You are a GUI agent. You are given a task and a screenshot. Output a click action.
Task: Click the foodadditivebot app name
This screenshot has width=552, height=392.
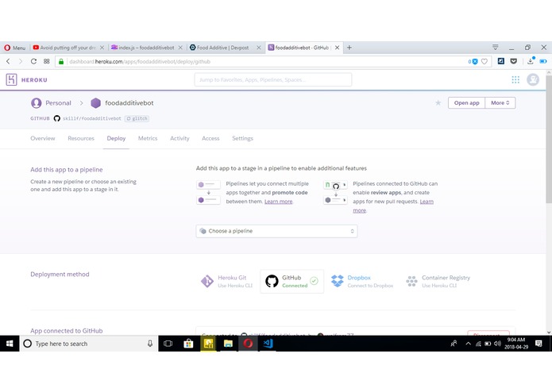point(129,103)
